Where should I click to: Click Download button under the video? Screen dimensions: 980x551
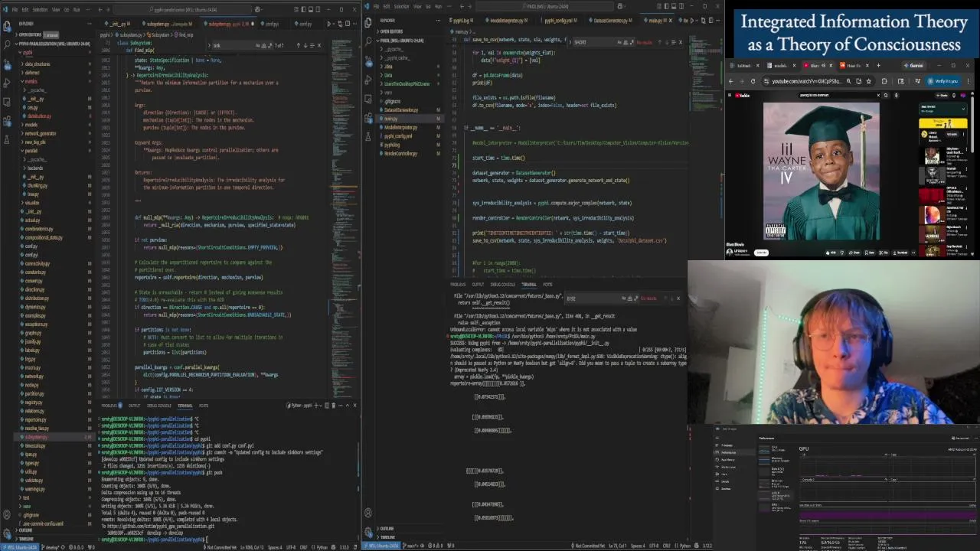(x=902, y=253)
